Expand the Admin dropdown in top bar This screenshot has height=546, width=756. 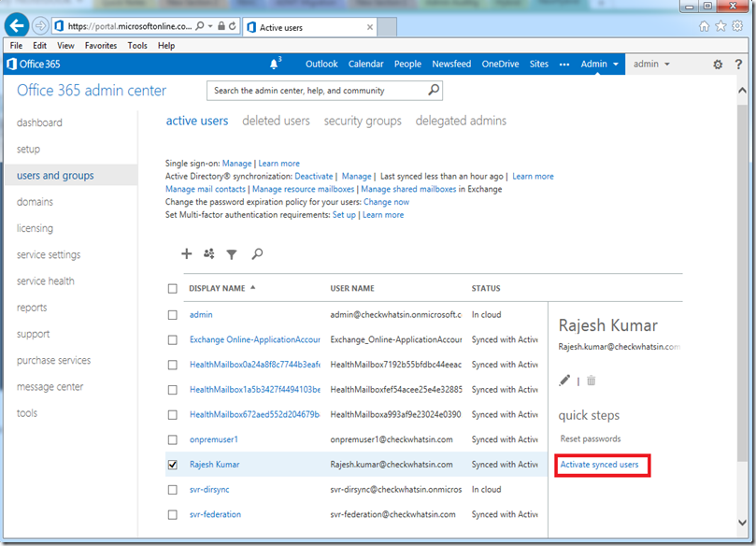click(x=599, y=64)
